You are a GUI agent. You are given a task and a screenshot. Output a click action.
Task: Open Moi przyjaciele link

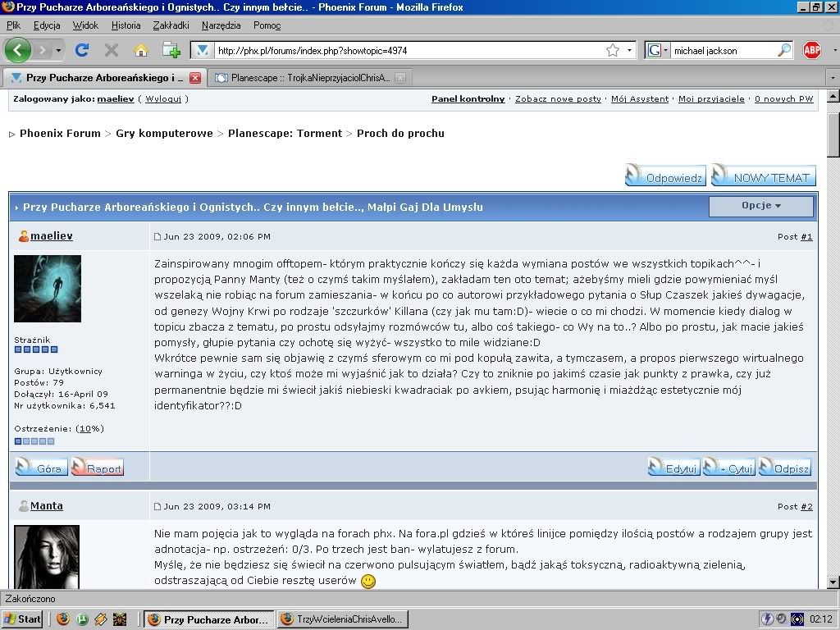click(711, 98)
